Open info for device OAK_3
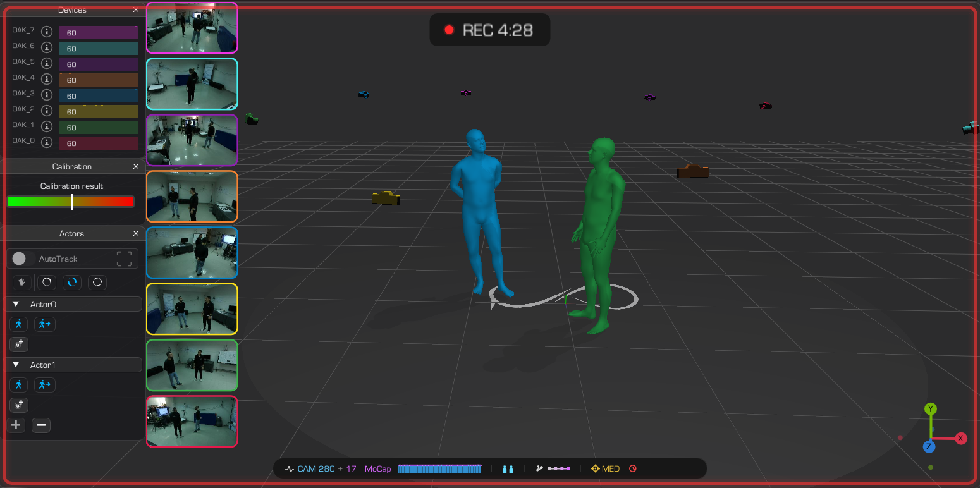 46,94
